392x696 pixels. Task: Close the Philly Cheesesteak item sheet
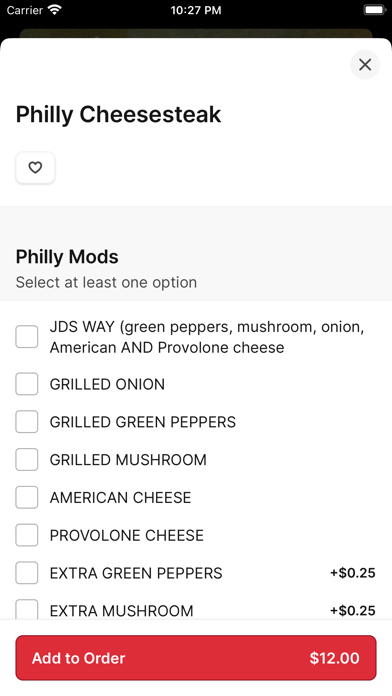(x=365, y=65)
